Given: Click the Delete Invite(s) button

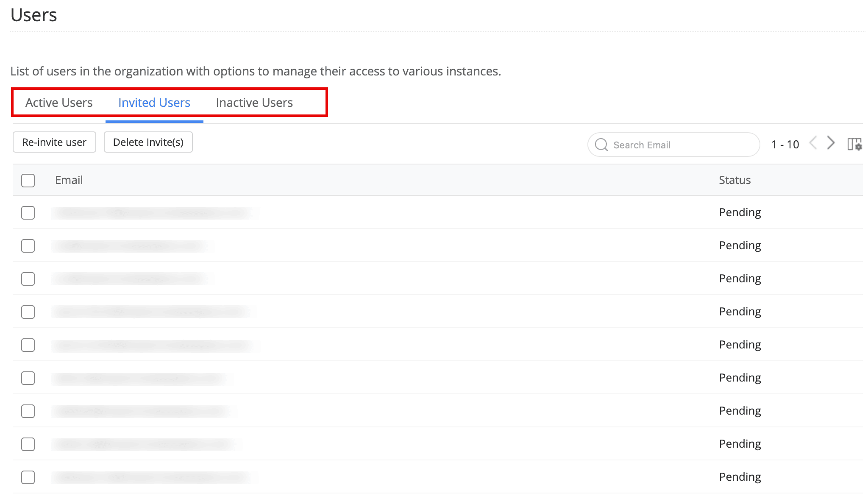Looking at the screenshot, I should tap(148, 142).
